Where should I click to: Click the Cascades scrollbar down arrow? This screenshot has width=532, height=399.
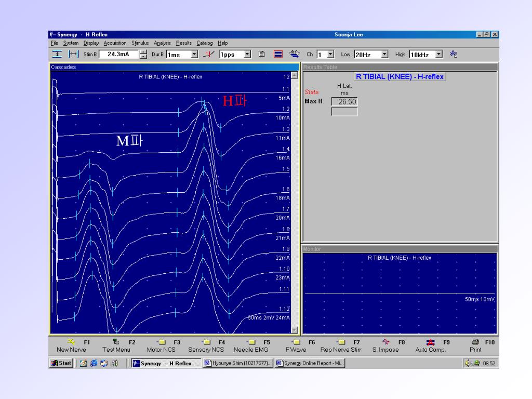point(295,330)
